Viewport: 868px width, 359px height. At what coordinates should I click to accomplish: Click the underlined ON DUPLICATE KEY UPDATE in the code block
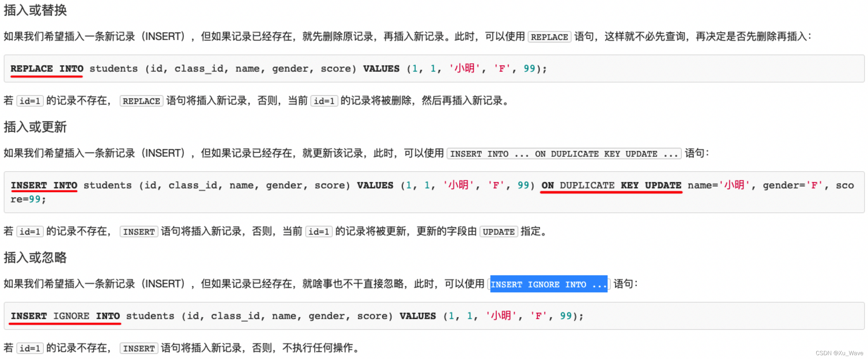[611, 186]
